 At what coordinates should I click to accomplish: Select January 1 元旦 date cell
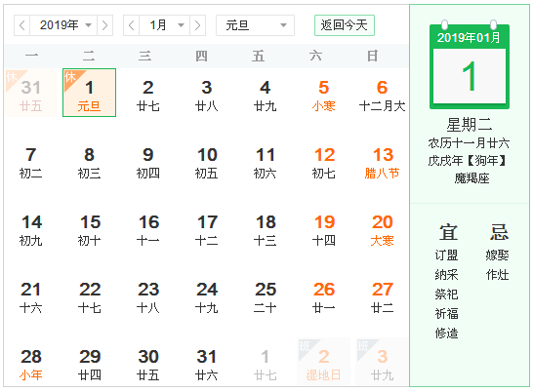[x=90, y=93]
